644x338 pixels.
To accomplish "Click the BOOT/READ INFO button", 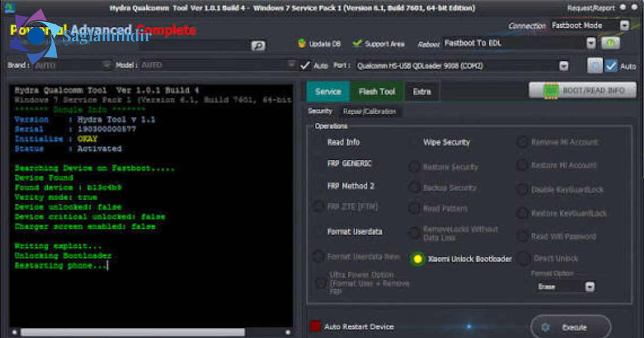I will pos(583,91).
